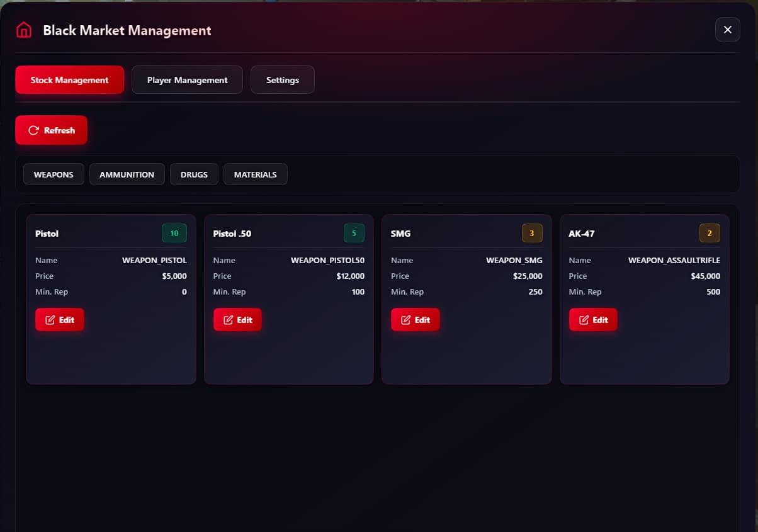Select the WEAPON_ASSAULTRIFLE name text

point(674,260)
